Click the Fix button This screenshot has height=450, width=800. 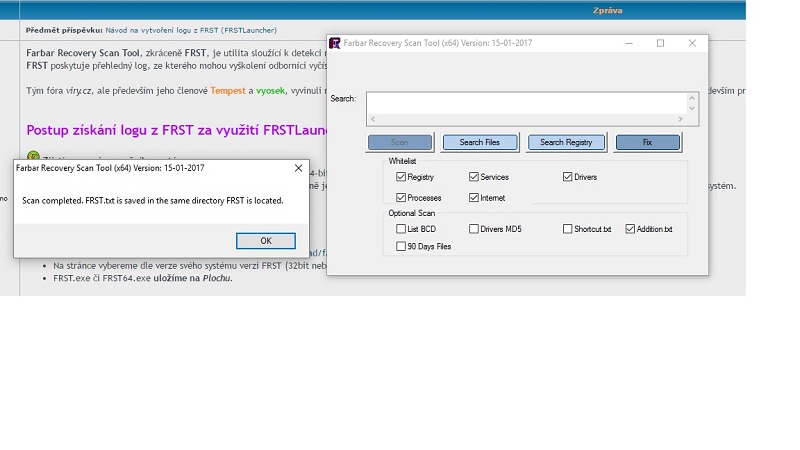[647, 142]
